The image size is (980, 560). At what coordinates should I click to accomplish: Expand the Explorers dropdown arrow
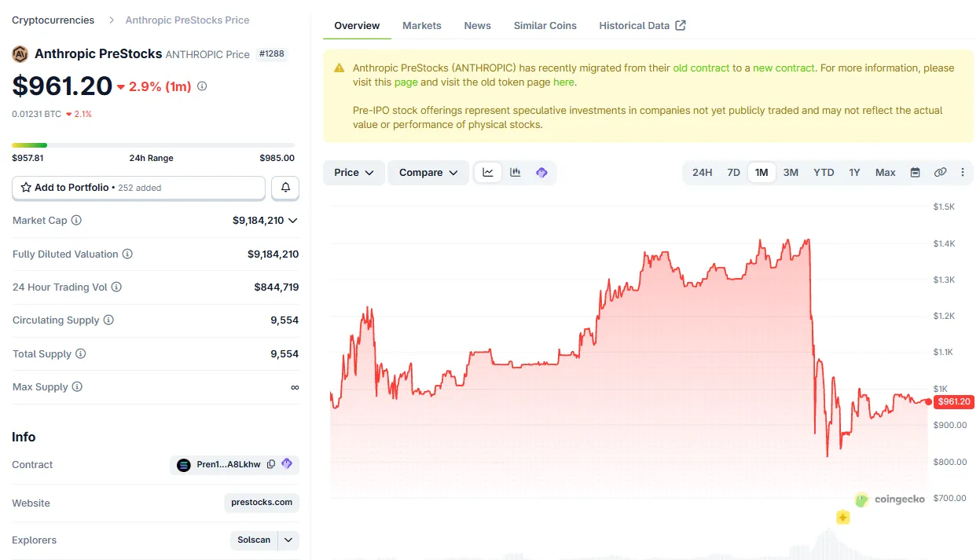tap(288, 540)
